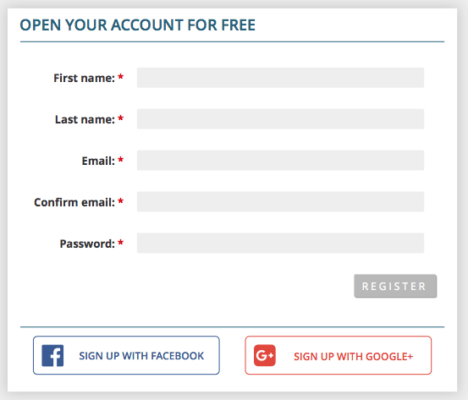Viewport: 468px width, 400px height.
Task: Click the Last name label
Action: pos(85,119)
